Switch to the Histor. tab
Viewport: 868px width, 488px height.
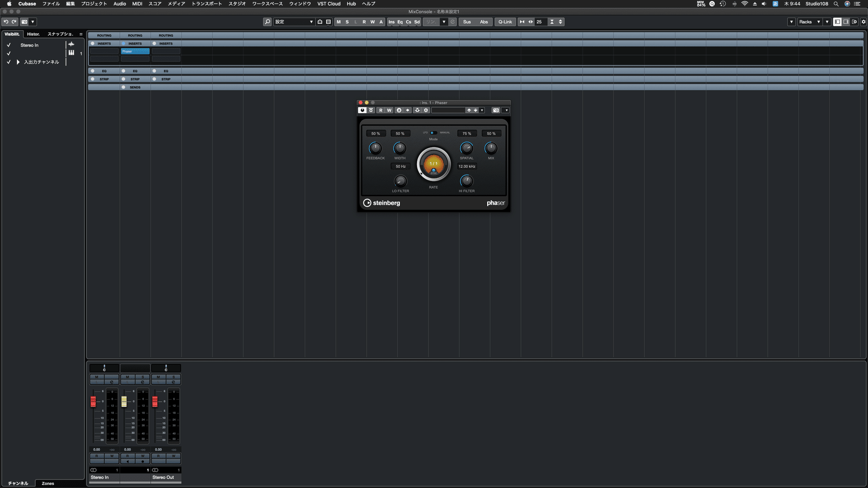[34, 34]
